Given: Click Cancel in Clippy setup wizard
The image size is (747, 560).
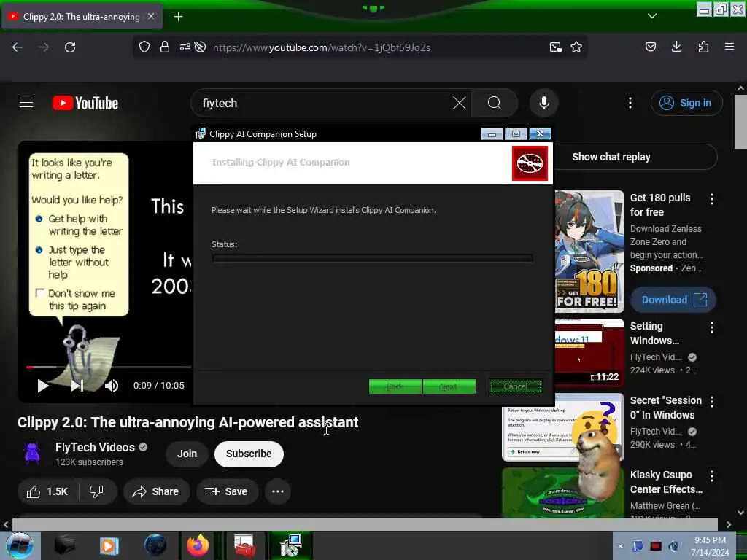Looking at the screenshot, I should tap(516, 386).
